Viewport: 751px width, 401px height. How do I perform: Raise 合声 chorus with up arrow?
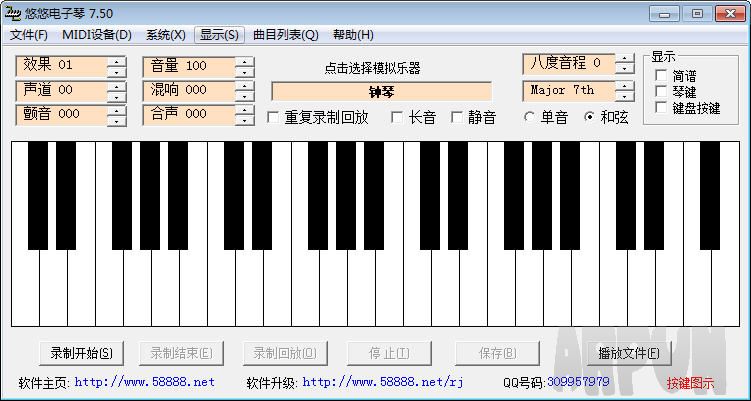244,110
